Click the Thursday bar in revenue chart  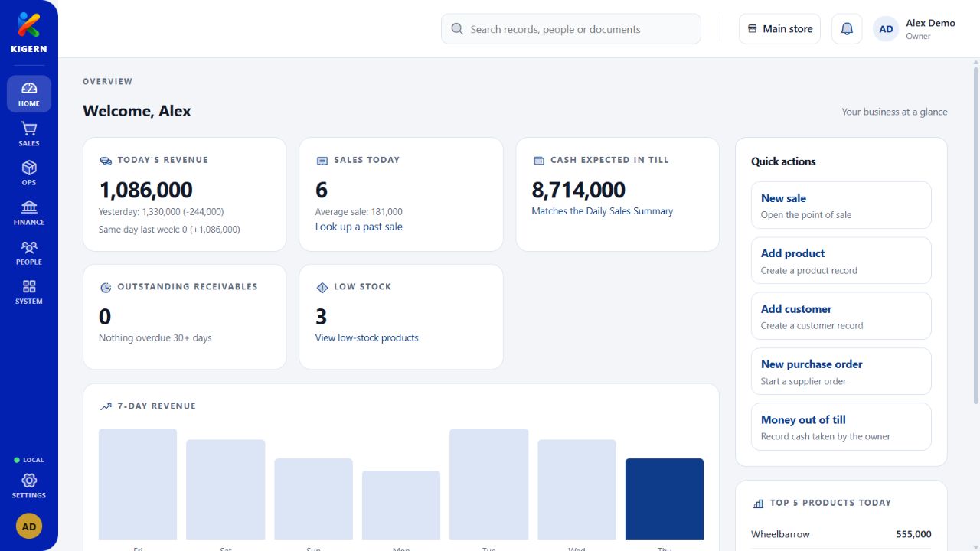click(x=665, y=499)
